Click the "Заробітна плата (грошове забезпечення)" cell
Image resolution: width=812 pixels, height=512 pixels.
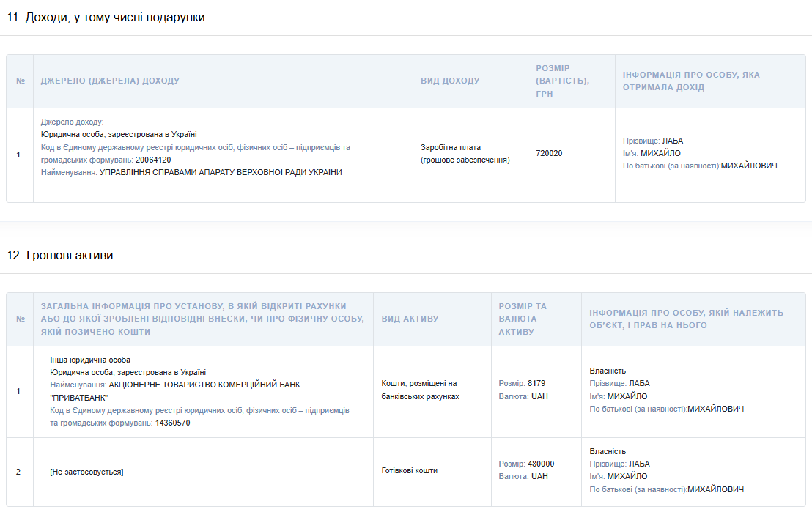pos(465,153)
